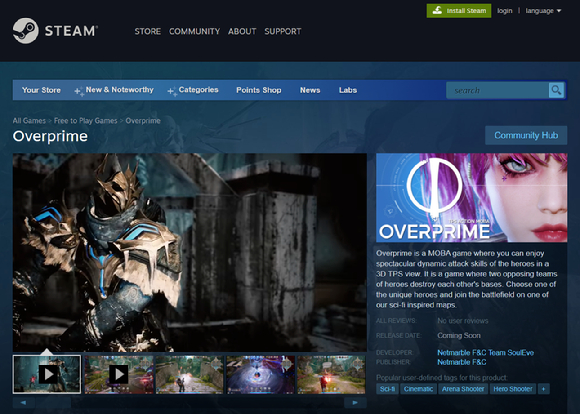Open developer Netmarble F&C Team SoulEve
This screenshot has width=580, height=414.
[485, 353]
